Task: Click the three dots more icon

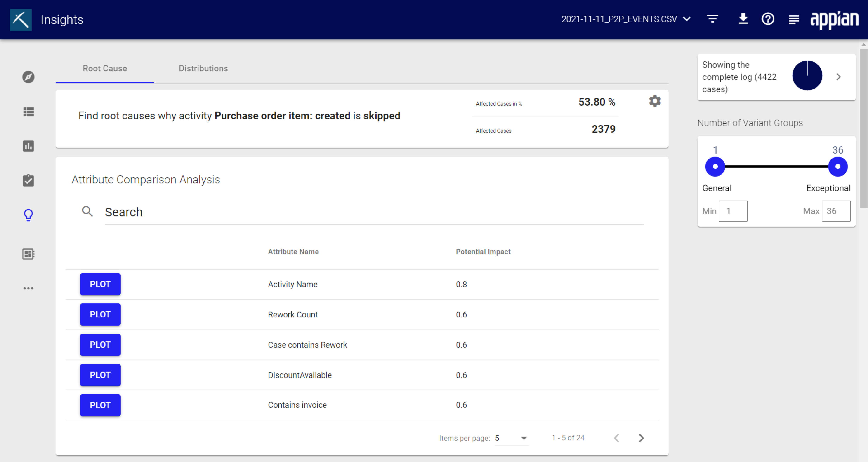Action: 28,288
